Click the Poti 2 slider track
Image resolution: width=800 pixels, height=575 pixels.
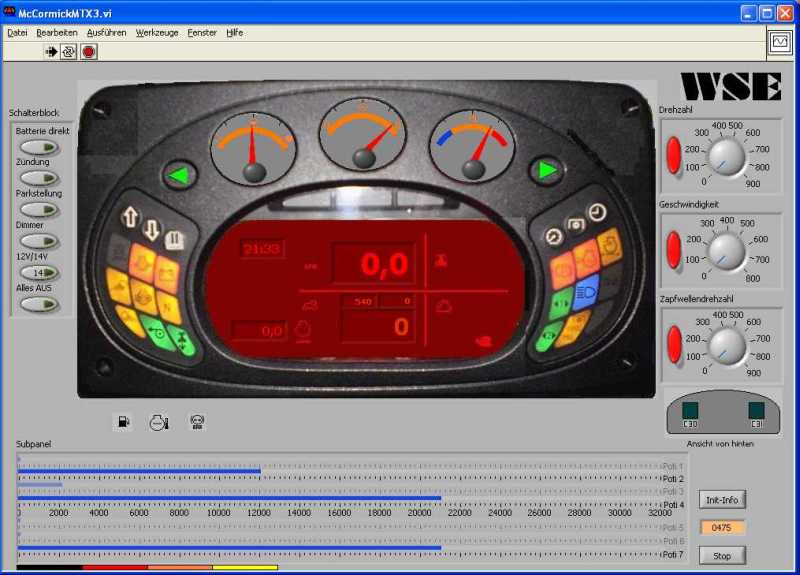coord(339,472)
